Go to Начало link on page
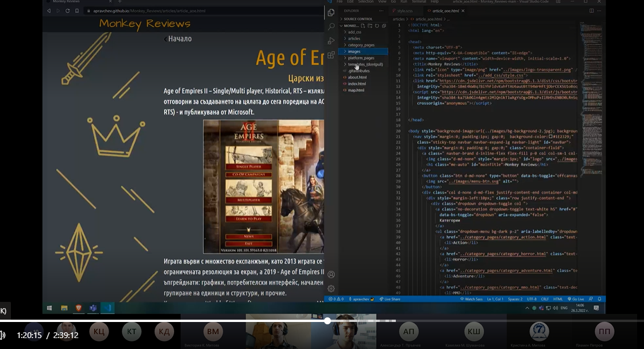 [x=178, y=39]
